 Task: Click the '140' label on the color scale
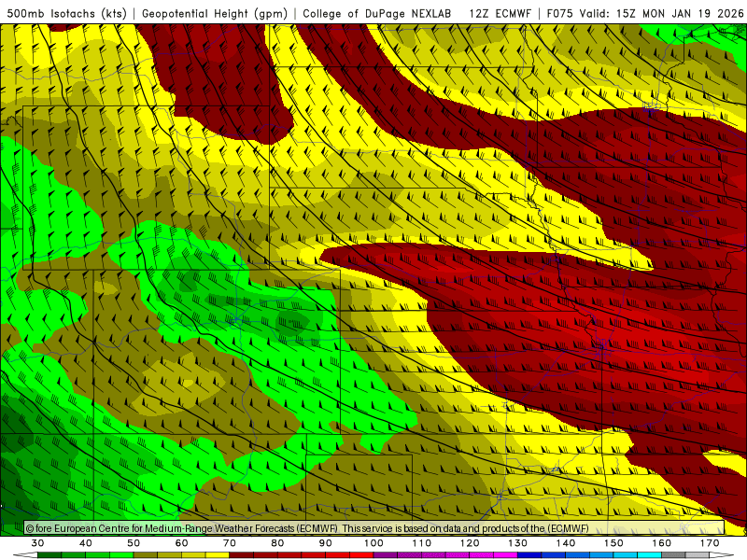click(x=566, y=543)
